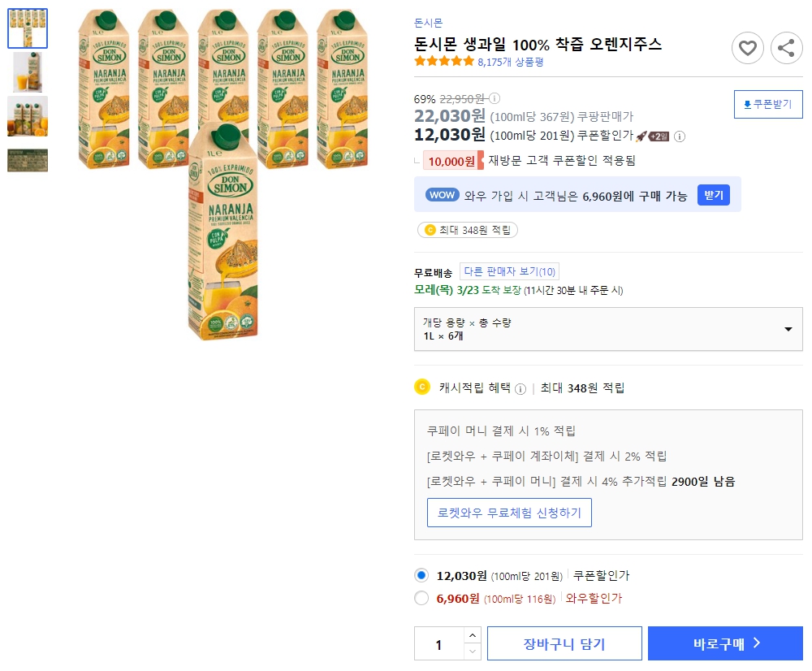Click the heart wishlist icon

pyautogui.click(x=747, y=48)
